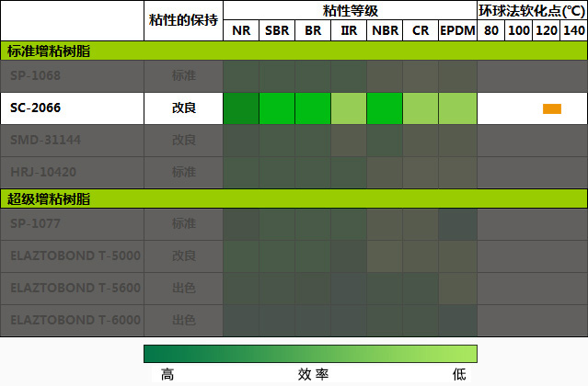
Task: Click the 140 softening point header
Action: pos(574,30)
